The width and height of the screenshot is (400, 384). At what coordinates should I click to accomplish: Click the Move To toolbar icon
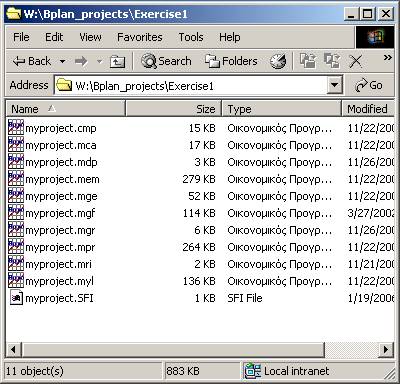click(x=307, y=61)
